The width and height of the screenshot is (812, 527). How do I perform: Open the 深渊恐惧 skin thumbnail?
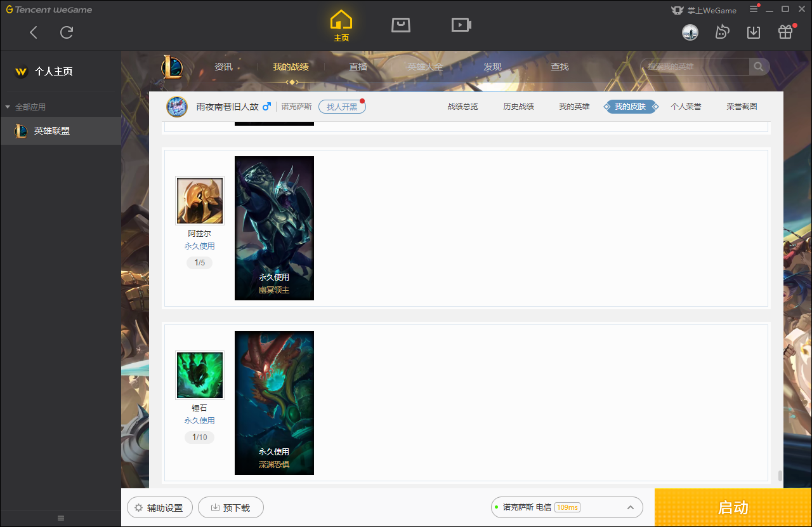tap(274, 403)
